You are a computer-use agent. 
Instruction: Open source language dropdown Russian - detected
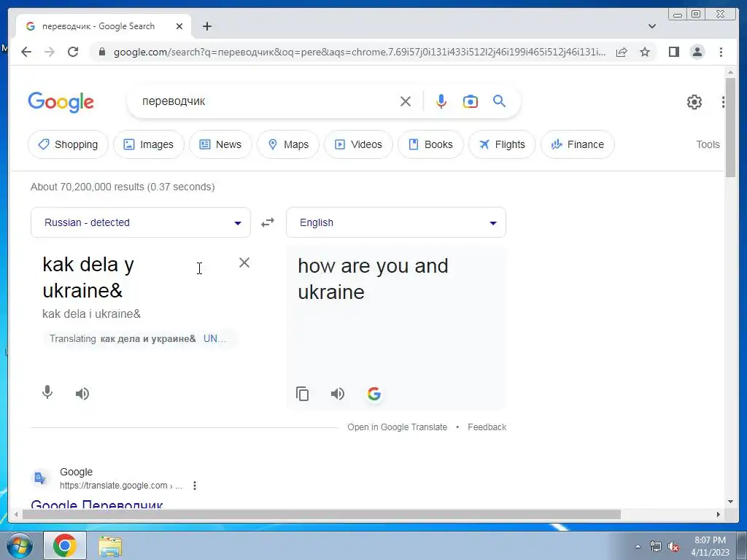tap(141, 222)
